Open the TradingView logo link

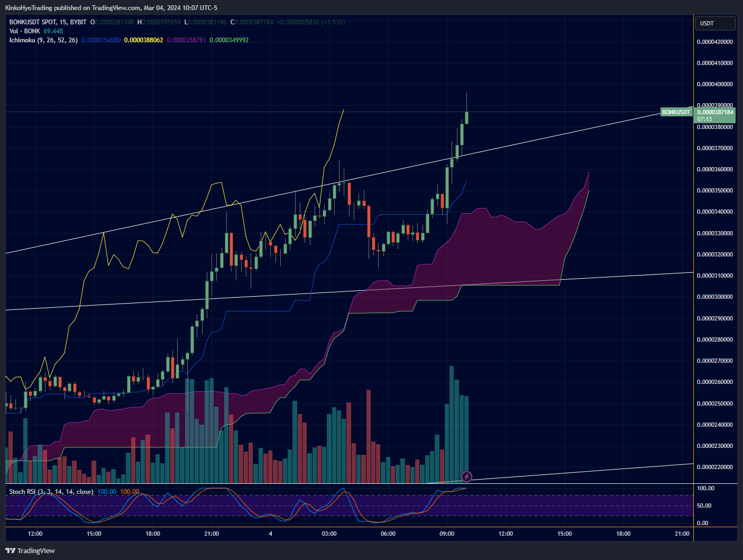coord(31,550)
